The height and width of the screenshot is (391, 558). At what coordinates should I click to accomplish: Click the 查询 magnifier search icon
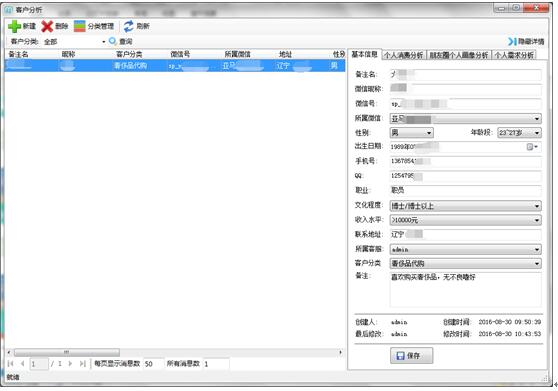click(x=112, y=41)
